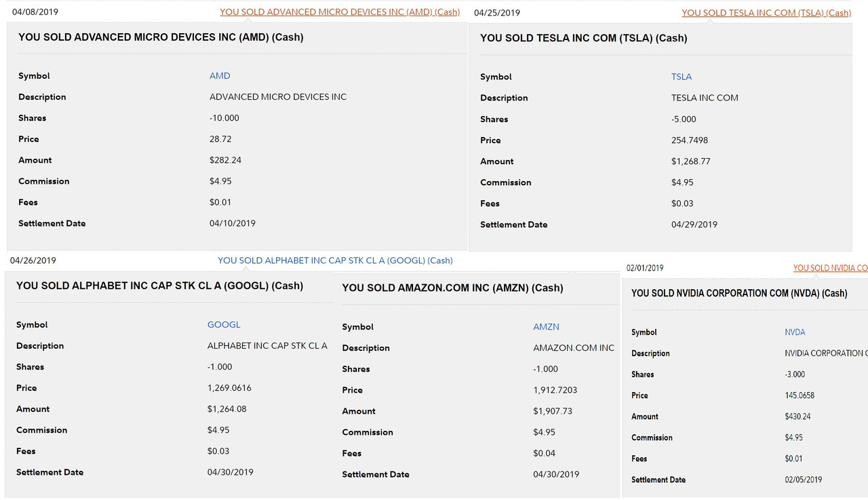Select Nvidia shares value -3.000
868x500 pixels.
pyautogui.click(x=795, y=374)
